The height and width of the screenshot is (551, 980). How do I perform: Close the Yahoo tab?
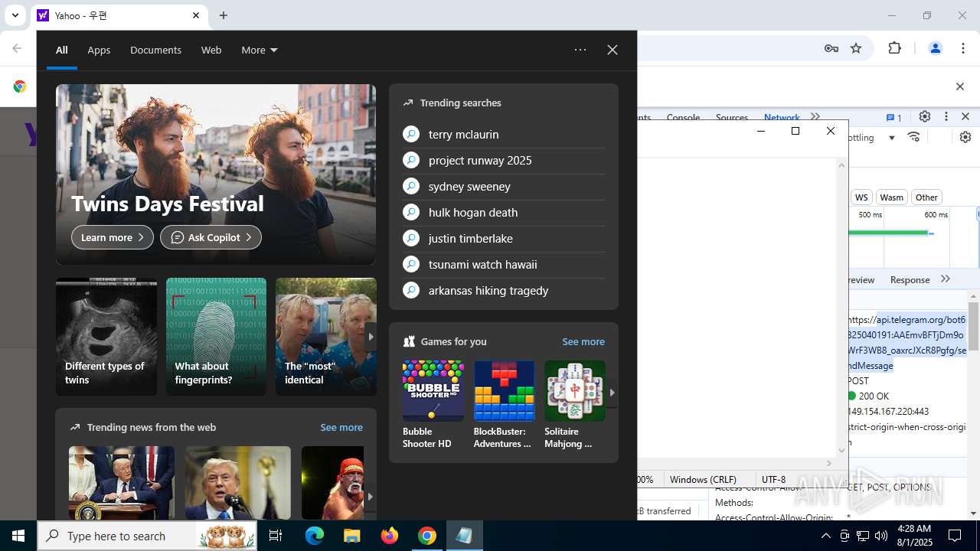[x=196, y=15]
